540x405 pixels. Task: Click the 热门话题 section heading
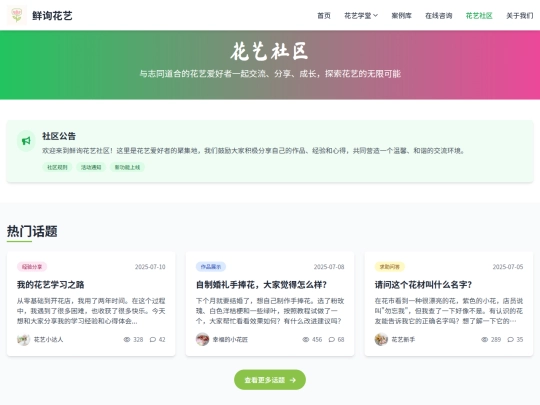click(x=32, y=231)
